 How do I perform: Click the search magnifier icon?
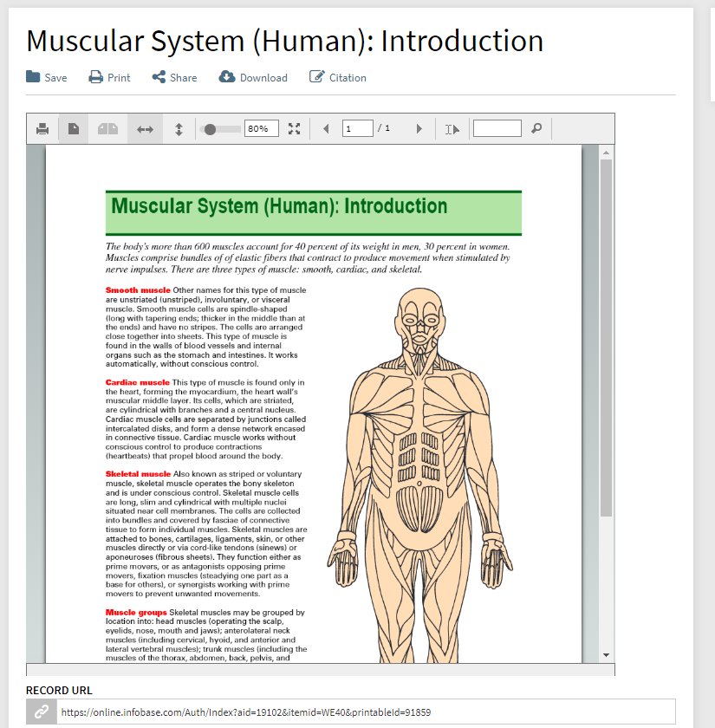536,128
